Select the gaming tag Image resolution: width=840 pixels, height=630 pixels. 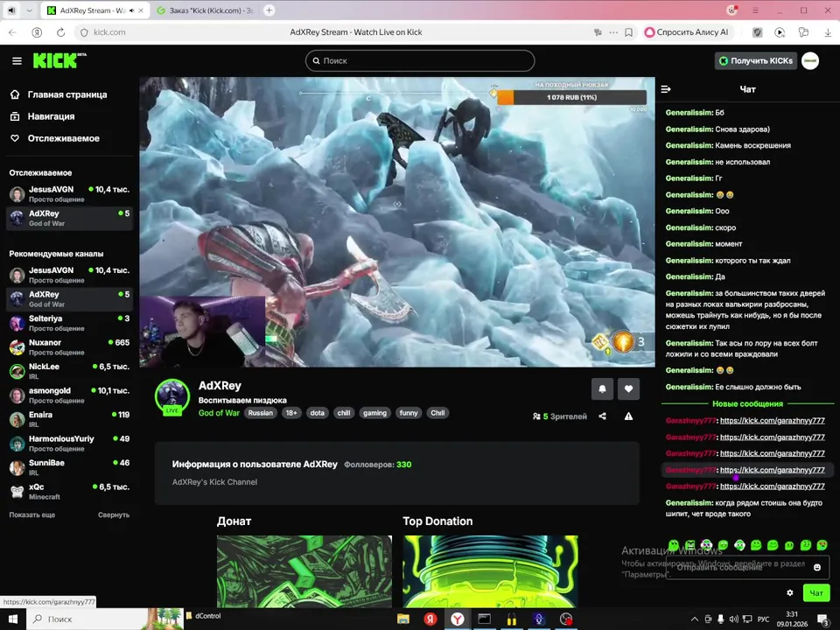click(x=374, y=413)
